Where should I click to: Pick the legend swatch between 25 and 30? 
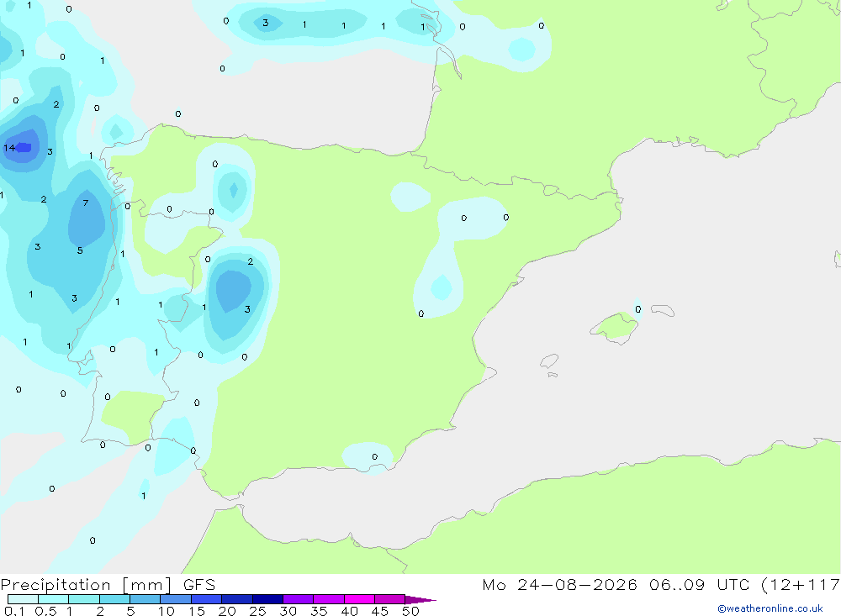(267, 599)
